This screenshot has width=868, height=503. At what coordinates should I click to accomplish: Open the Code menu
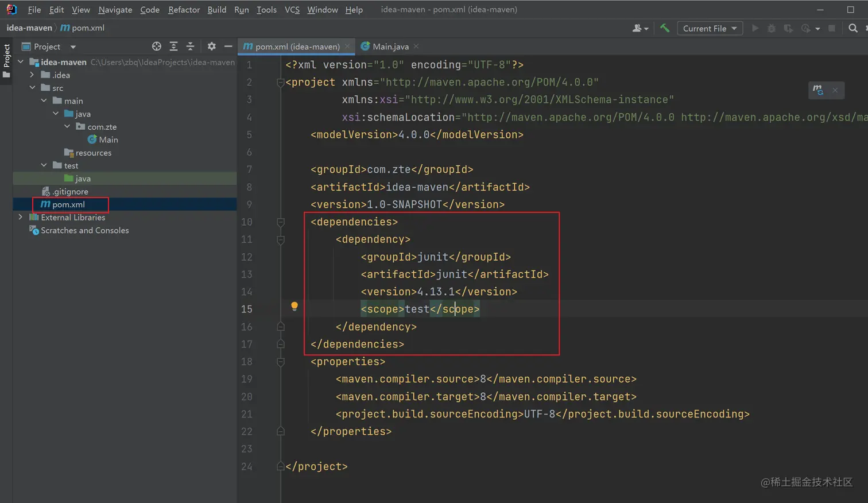coord(150,10)
